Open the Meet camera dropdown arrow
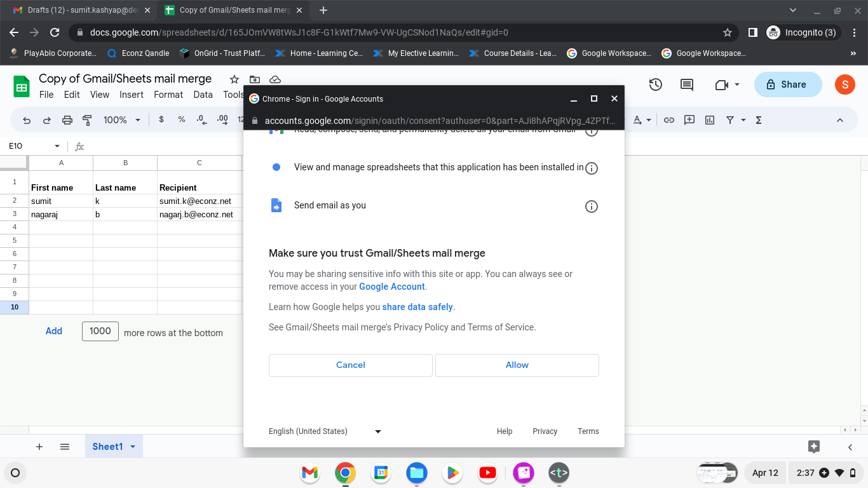This screenshot has height=488, width=868. [737, 85]
